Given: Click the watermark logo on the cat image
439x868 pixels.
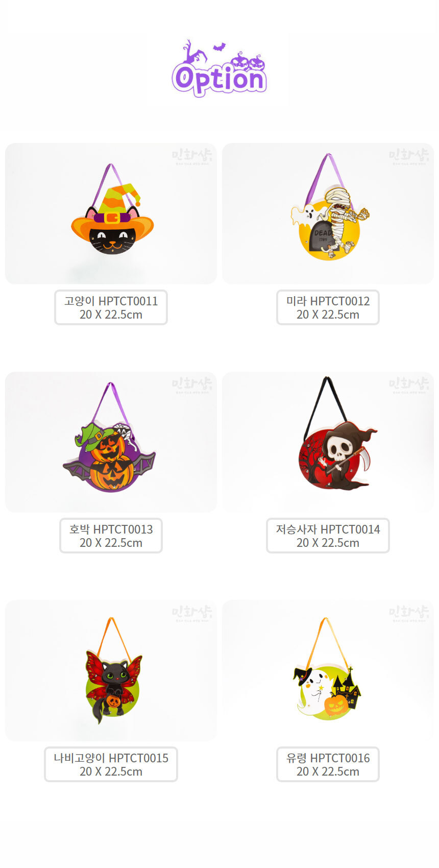Looking at the screenshot, I should pyautogui.click(x=192, y=157).
